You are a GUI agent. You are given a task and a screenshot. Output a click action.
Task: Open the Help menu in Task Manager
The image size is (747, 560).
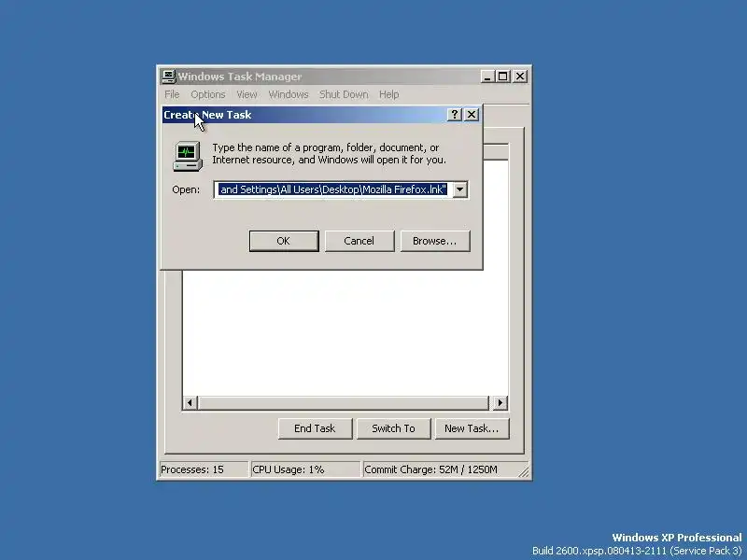[x=388, y=94]
